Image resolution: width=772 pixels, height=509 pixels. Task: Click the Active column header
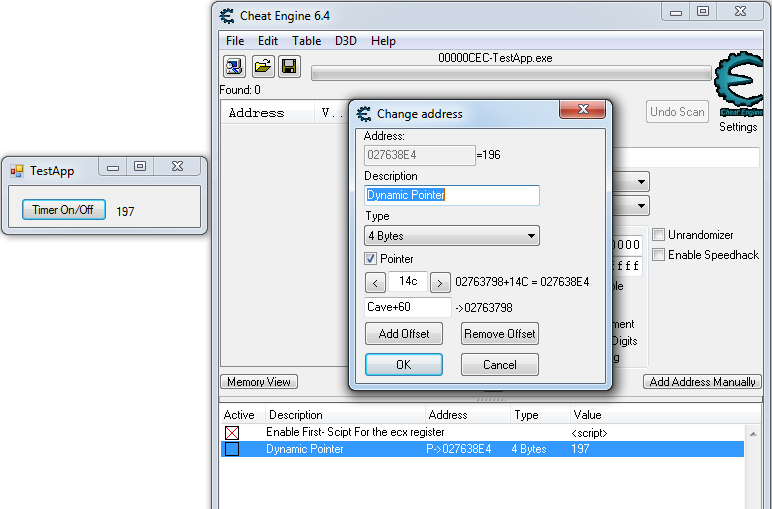[239, 415]
